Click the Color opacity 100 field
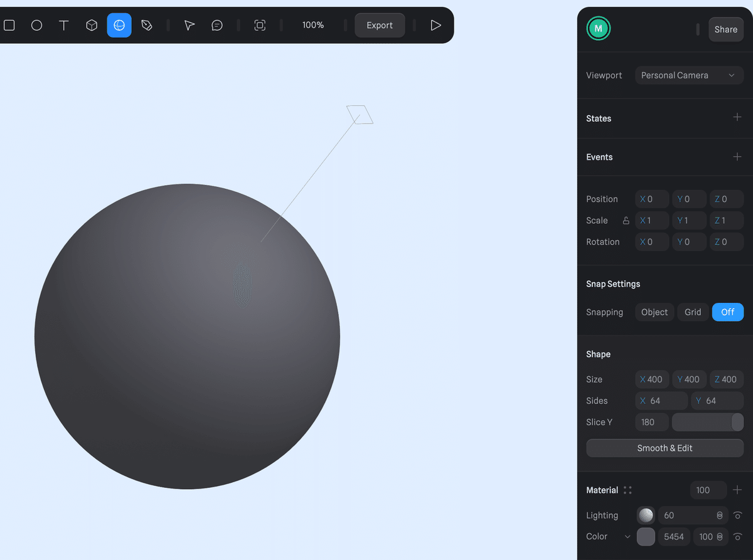Image resolution: width=753 pixels, height=560 pixels. (x=710, y=537)
